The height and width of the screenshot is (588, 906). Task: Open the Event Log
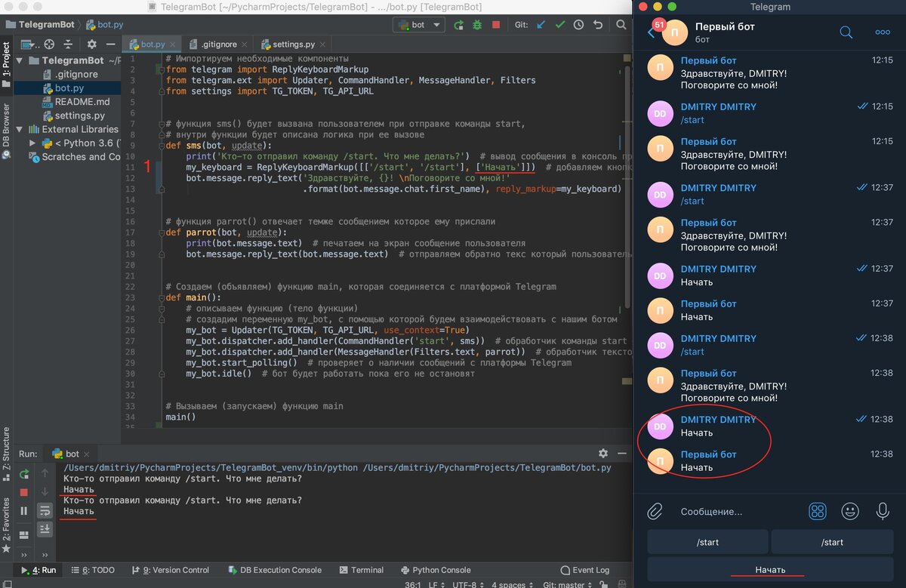coord(585,570)
